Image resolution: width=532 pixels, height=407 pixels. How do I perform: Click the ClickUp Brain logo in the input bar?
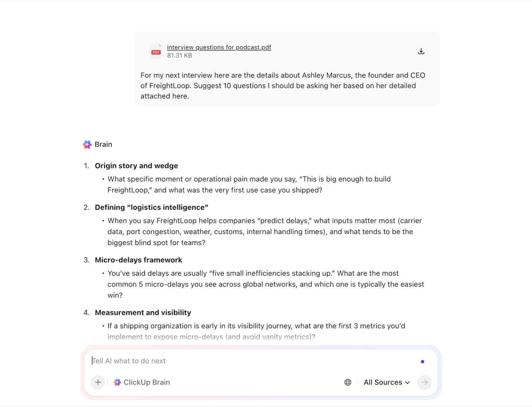[x=118, y=382]
